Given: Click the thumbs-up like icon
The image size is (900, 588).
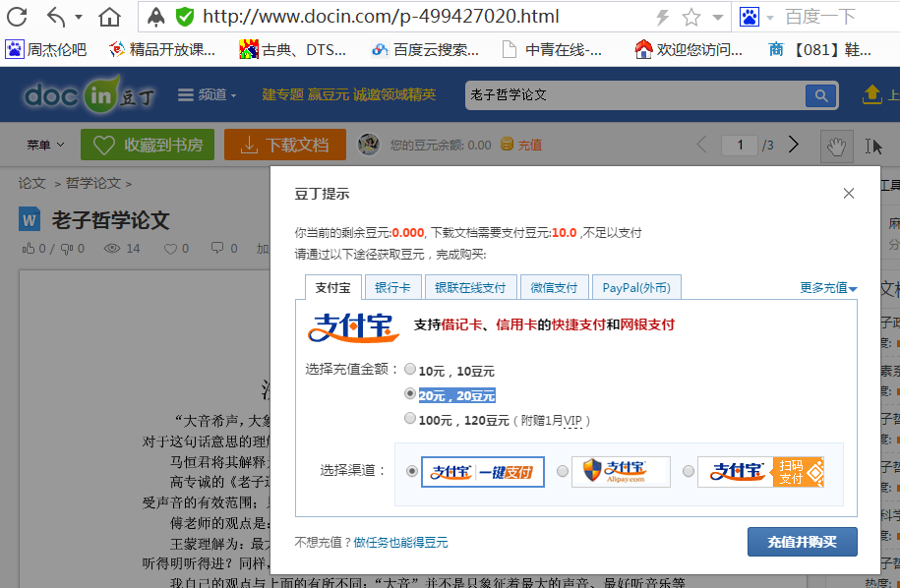Looking at the screenshot, I should (x=29, y=249).
